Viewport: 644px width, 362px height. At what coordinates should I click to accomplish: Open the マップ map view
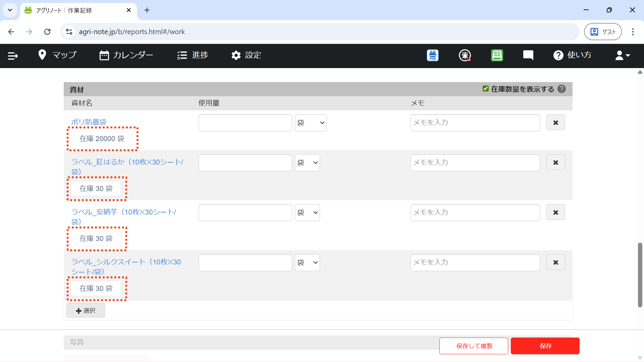click(57, 55)
